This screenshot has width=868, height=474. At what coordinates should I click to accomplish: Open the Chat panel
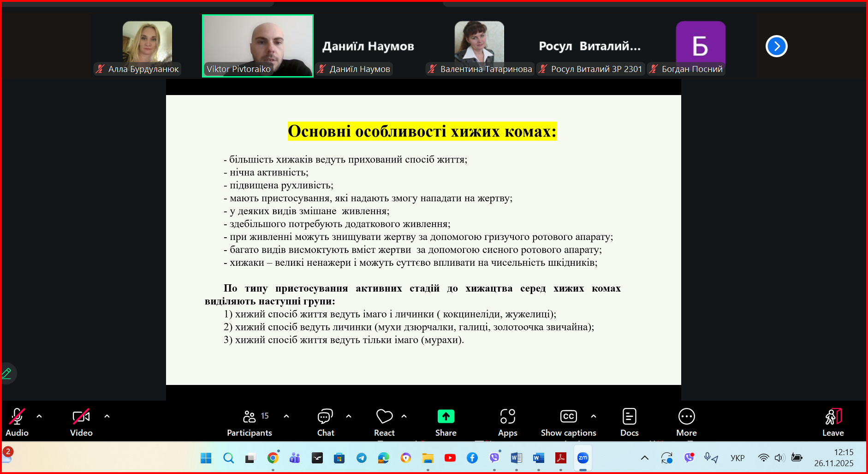(325, 422)
